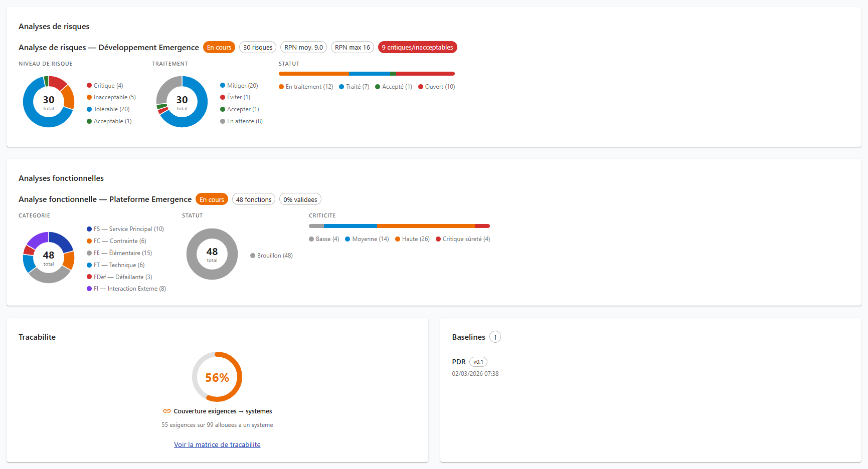Click the 0% validees chip
This screenshot has width=868, height=469.
[x=300, y=199]
